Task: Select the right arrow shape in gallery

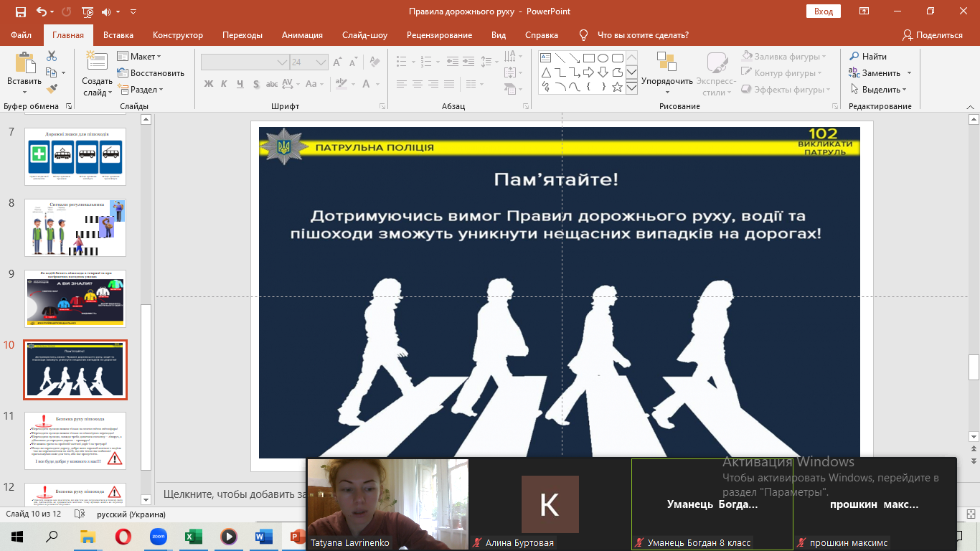Action: [x=588, y=72]
